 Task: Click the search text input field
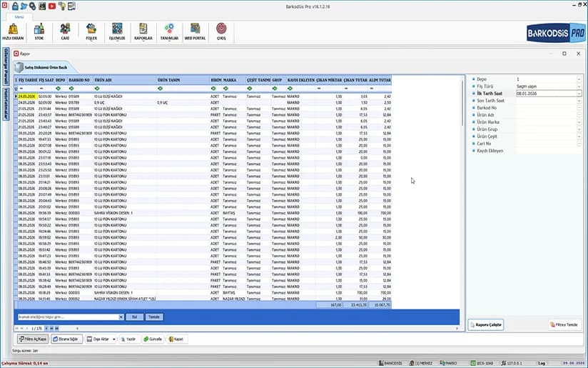69,317
